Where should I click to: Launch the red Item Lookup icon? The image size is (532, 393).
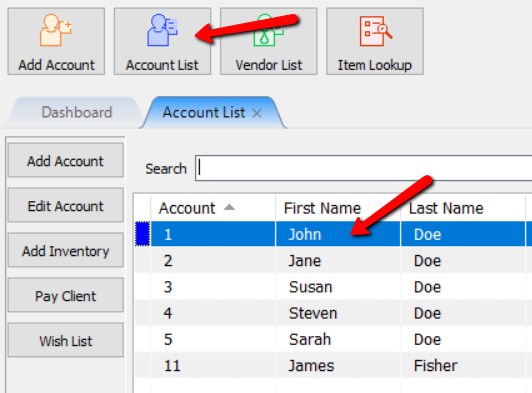point(375,31)
